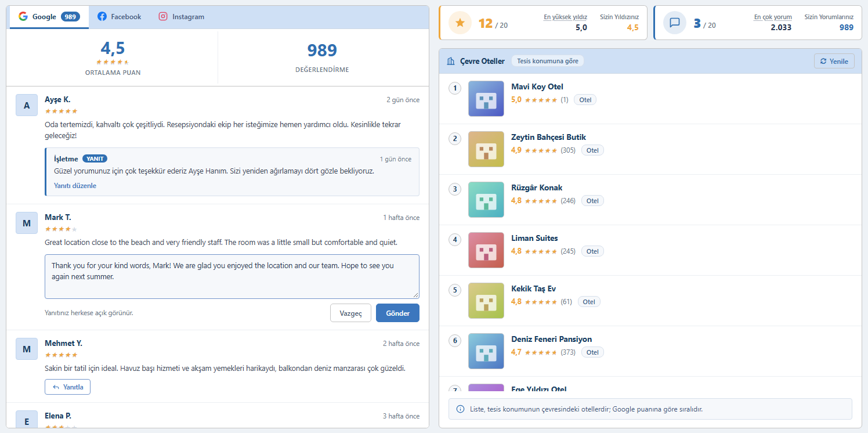Click the Facebook logo icon

(102, 17)
